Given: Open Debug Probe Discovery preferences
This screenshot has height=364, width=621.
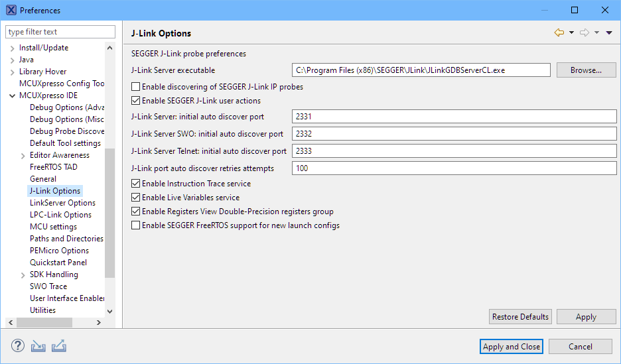Looking at the screenshot, I should [x=67, y=131].
